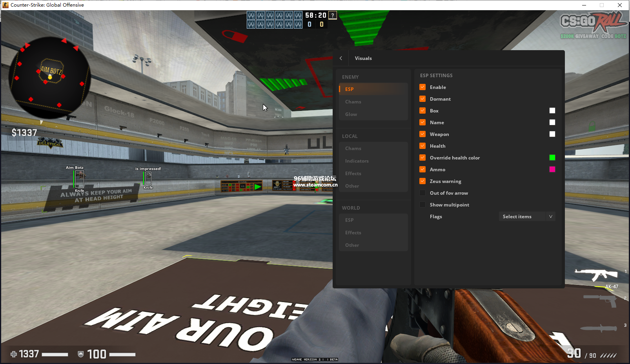Click the Counter-Strike title bar app icon
This screenshot has height=364, width=630.
tap(5, 5)
